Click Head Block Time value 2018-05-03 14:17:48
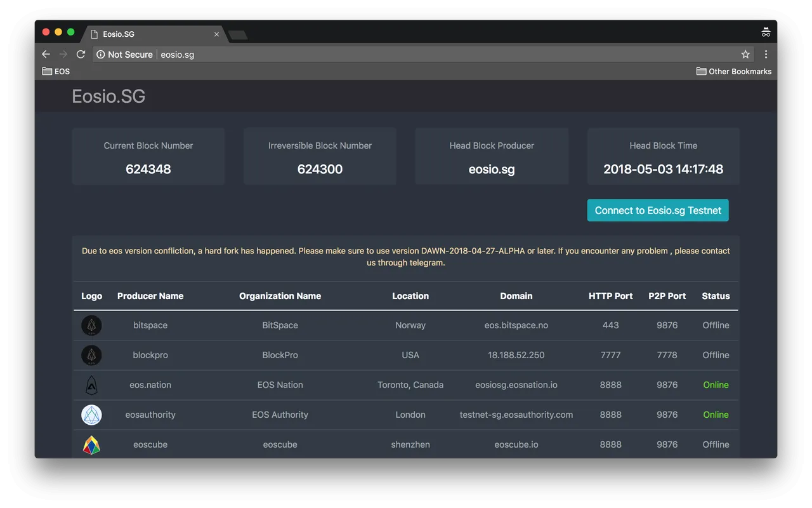The width and height of the screenshot is (812, 508). click(663, 169)
